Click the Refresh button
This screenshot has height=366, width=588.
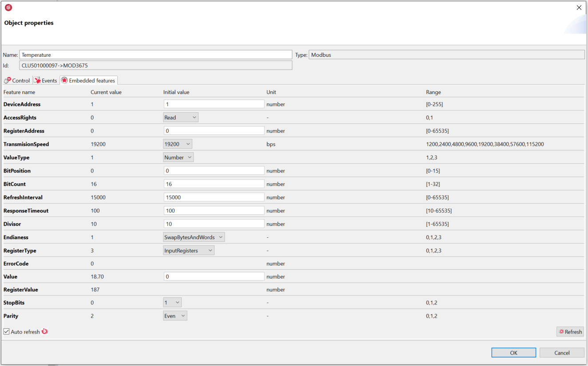click(x=570, y=331)
